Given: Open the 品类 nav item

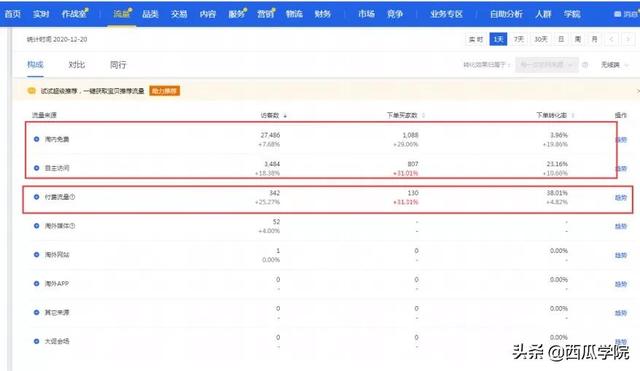Looking at the screenshot, I should point(150,14).
